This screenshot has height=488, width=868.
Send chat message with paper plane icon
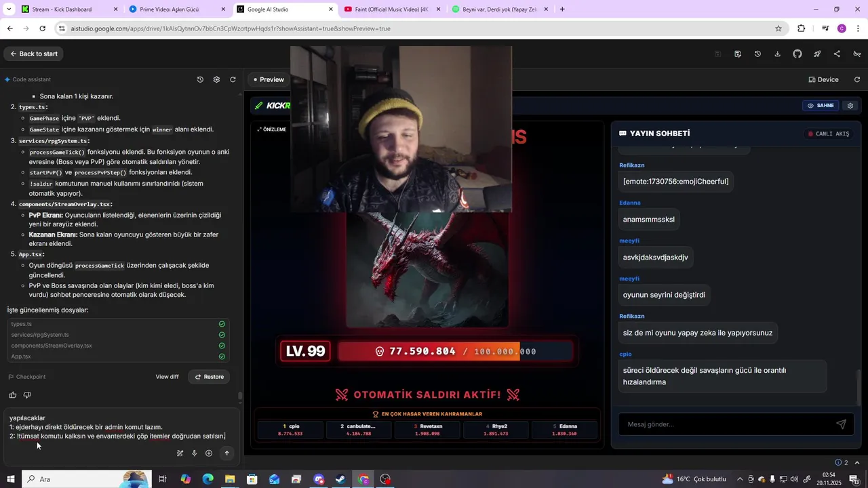pos(841,424)
